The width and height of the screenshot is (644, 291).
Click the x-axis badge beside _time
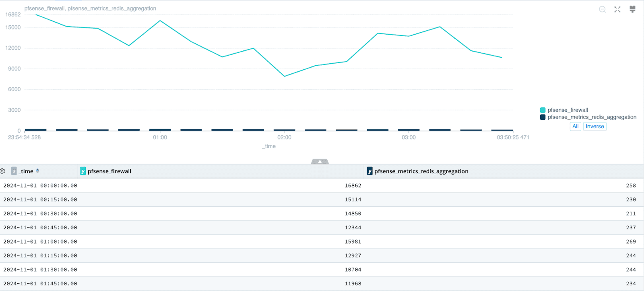pyautogui.click(x=14, y=171)
